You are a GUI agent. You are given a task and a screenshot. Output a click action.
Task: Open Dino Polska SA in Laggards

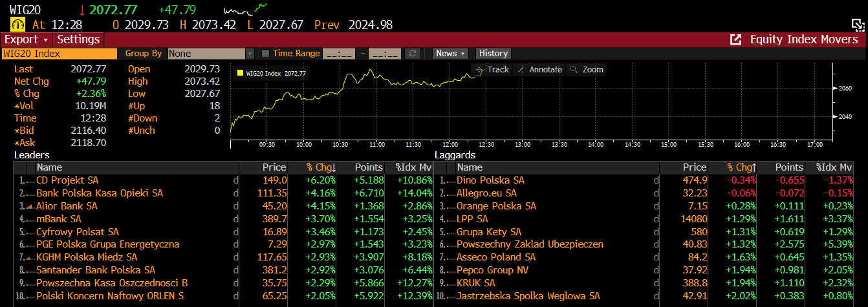(491, 180)
